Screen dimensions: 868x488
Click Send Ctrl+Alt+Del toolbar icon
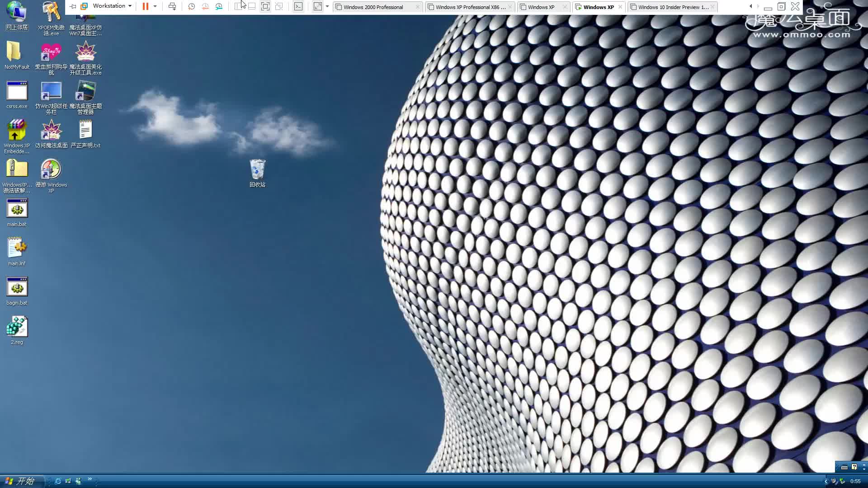point(172,6)
